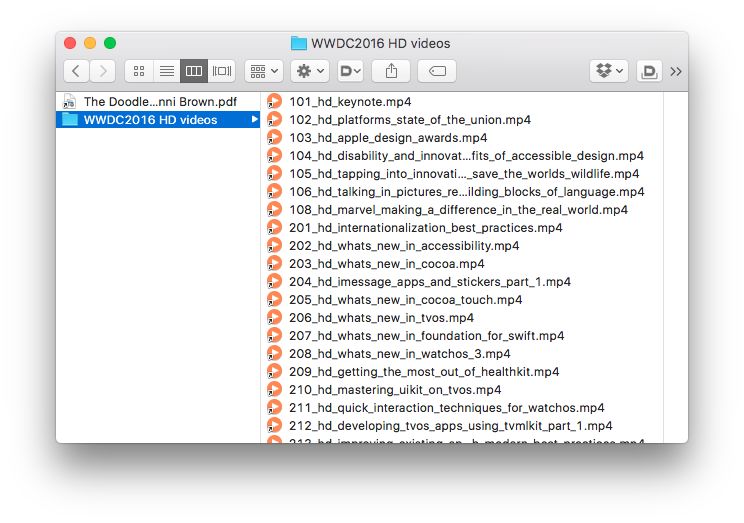This screenshot has height=523, width=744.
Task: Click video icon beside 102_hd_platforms file
Action: 274,120
